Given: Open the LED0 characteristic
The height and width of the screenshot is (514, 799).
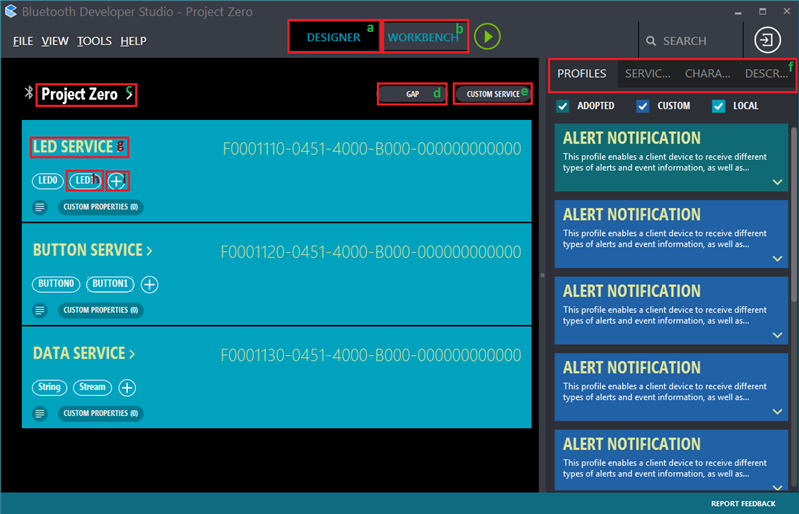Looking at the screenshot, I should [48, 180].
